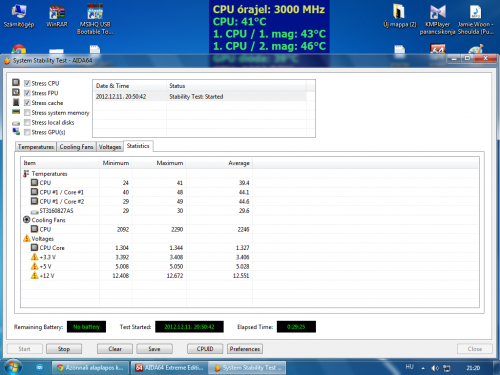Toggle the Stress FPU checkbox

27,93
